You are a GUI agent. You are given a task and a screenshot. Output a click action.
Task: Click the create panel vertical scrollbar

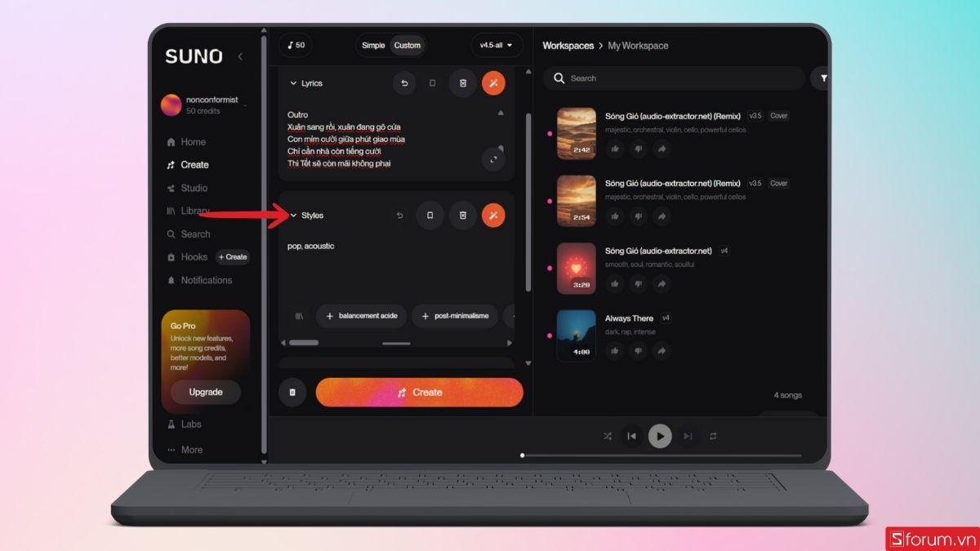(528, 202)
